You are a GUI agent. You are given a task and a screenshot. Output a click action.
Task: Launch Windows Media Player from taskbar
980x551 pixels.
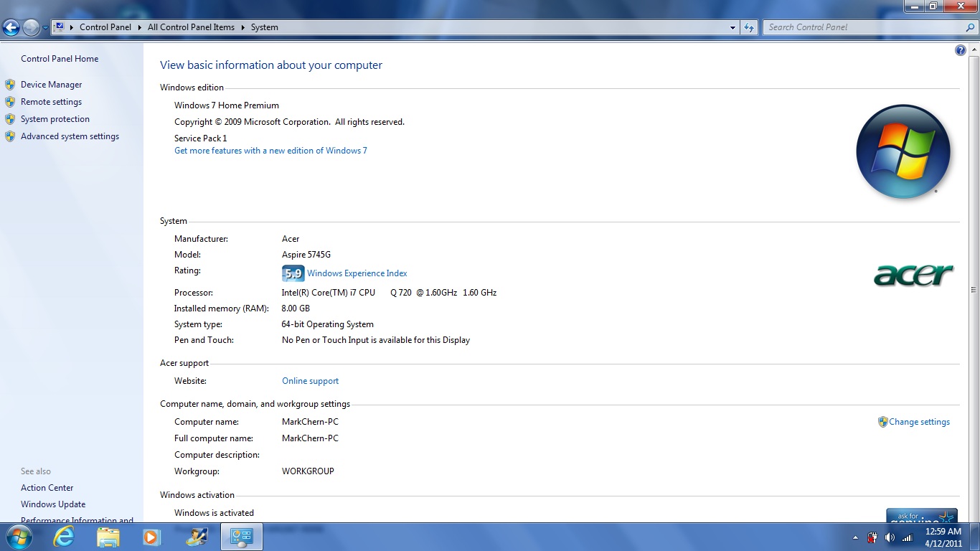(151, 537)
